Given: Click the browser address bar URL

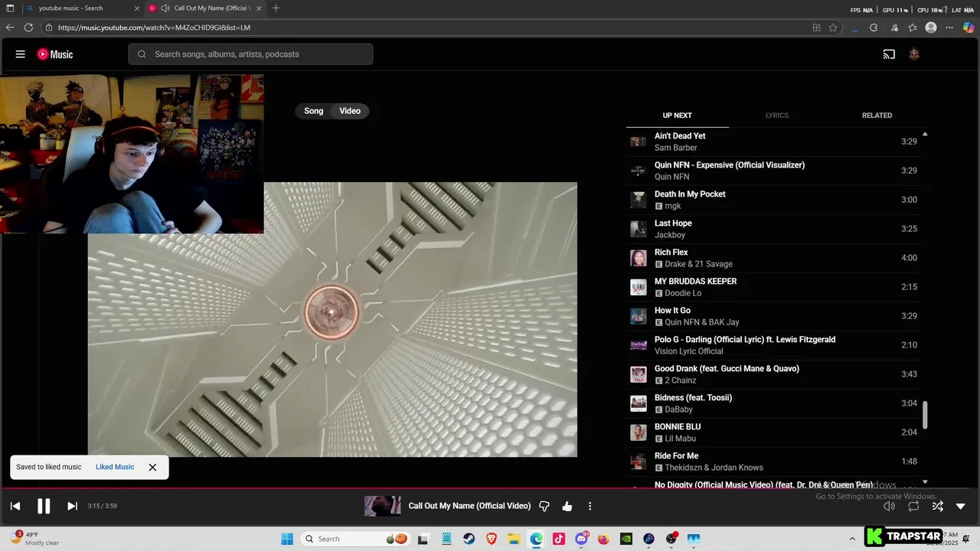Looking at the screenshot, I should (x=154, y=28).
